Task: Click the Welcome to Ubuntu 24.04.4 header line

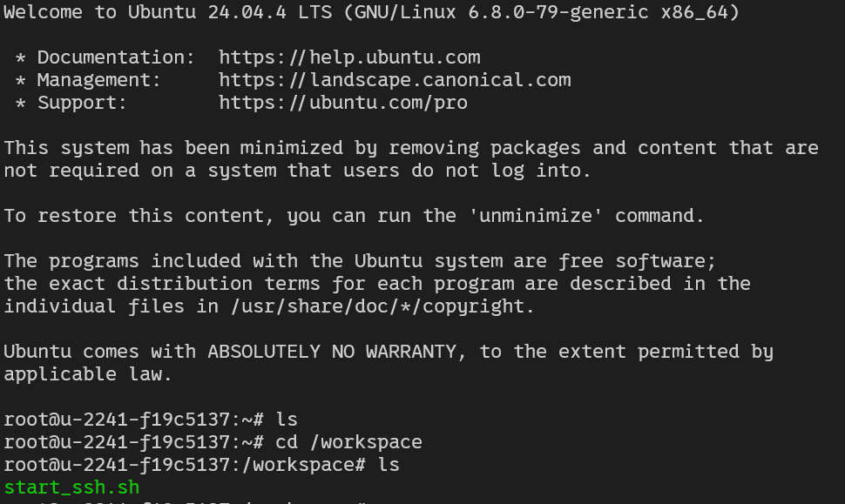Action: click(x=372, y=12)
